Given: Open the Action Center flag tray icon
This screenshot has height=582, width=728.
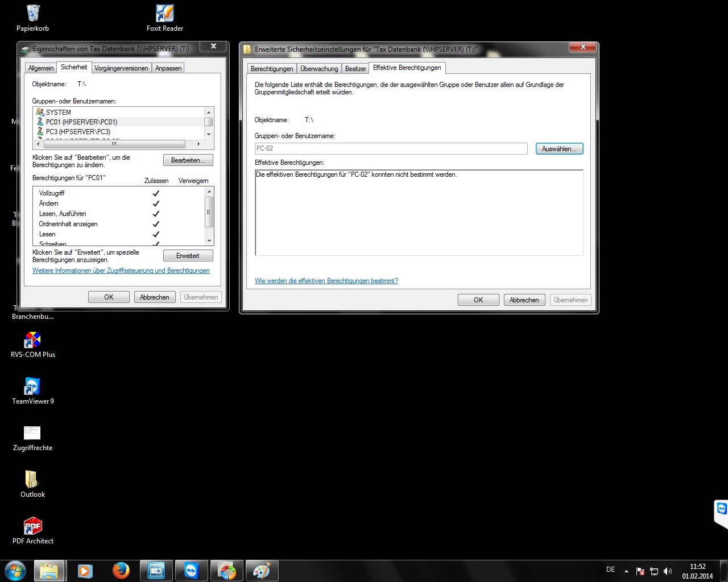Looking at the screenshot, I should (x=640, y=571).
